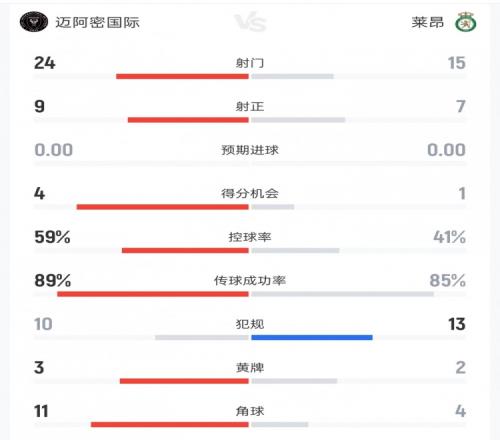Click the 59% possession value
Viewport: 500px width, 440px height.
coord(52,237)
